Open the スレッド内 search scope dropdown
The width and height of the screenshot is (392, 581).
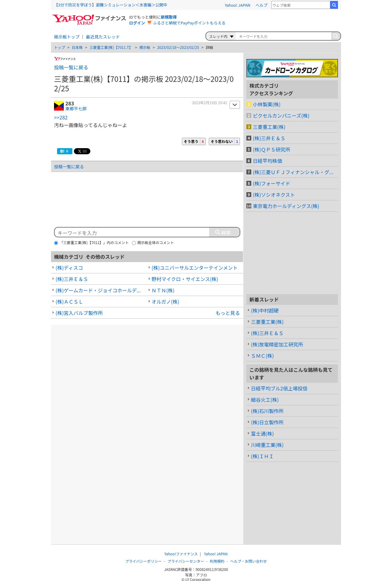point(221,36)
